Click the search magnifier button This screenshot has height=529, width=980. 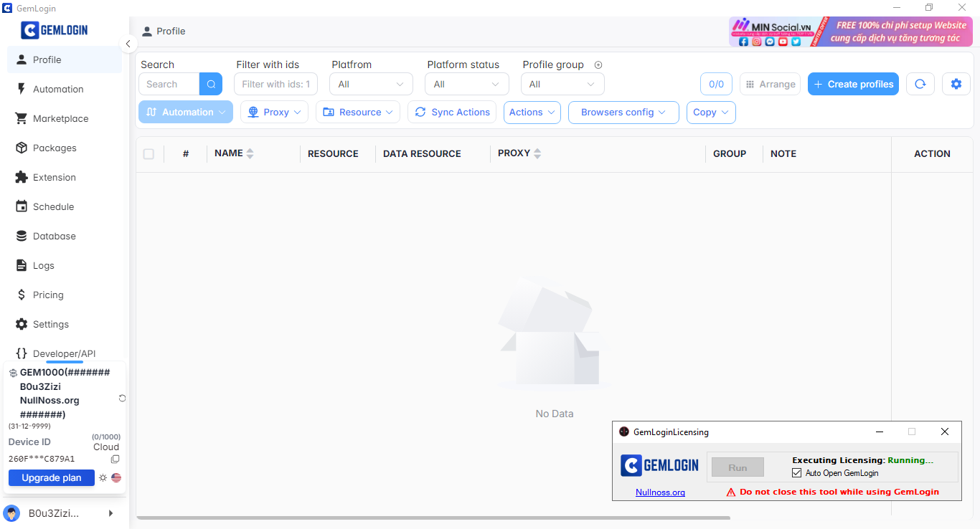pyautogui.click(x=211, y=84)
